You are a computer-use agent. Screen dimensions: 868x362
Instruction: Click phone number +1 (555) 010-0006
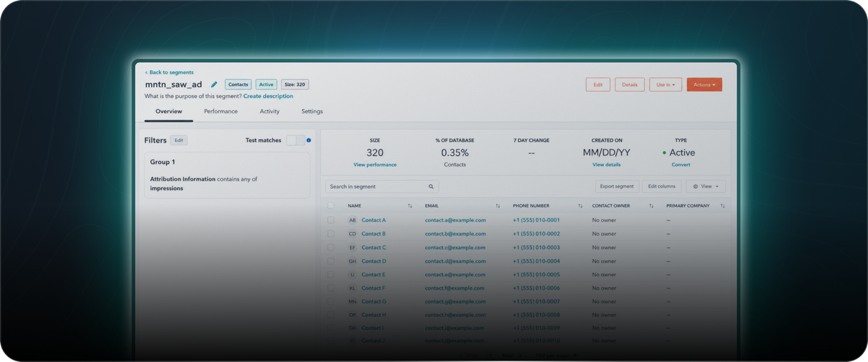coord(536,288)
